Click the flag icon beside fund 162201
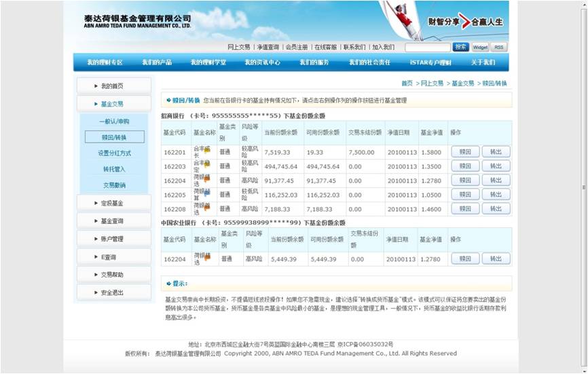This screenshot has height=374, width=588. click(206, 149)
